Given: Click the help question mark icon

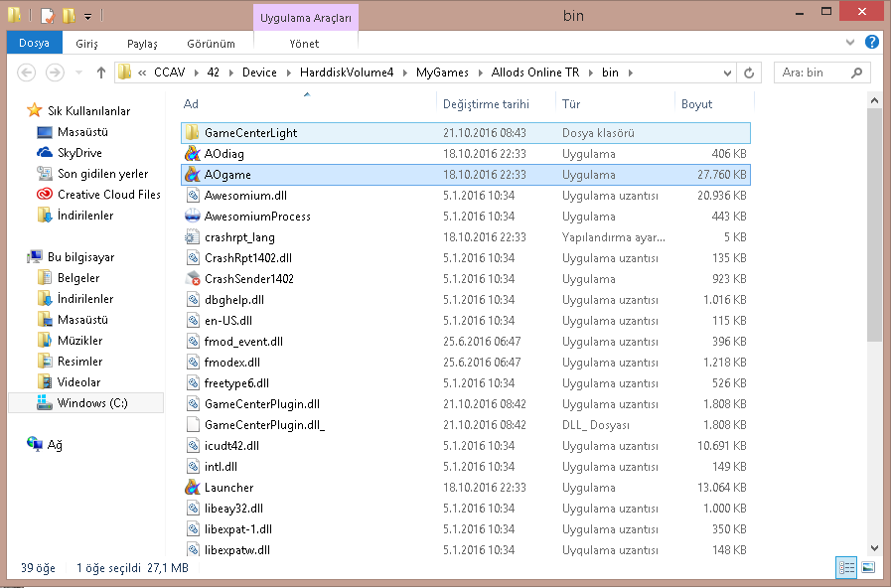Looking at the screenshot, I should (871, 43).
